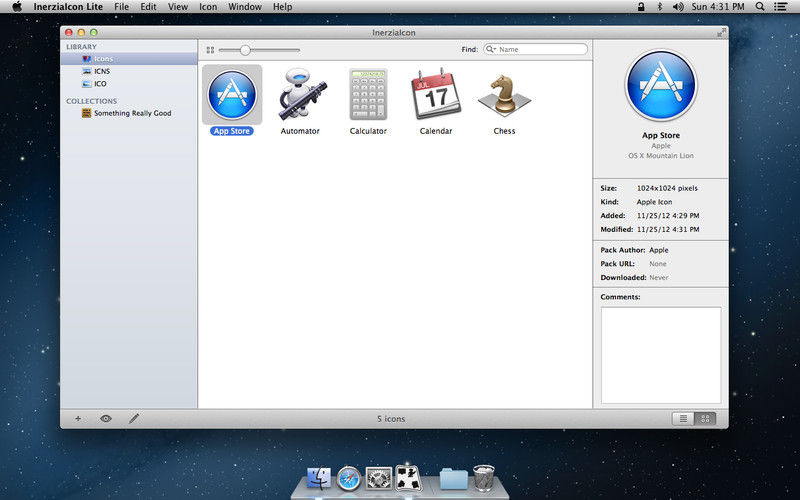Viewport: 800px width, 500px height.
Task: Click the Bluetooth icon in the menu bar
Action: pos(659,7)
